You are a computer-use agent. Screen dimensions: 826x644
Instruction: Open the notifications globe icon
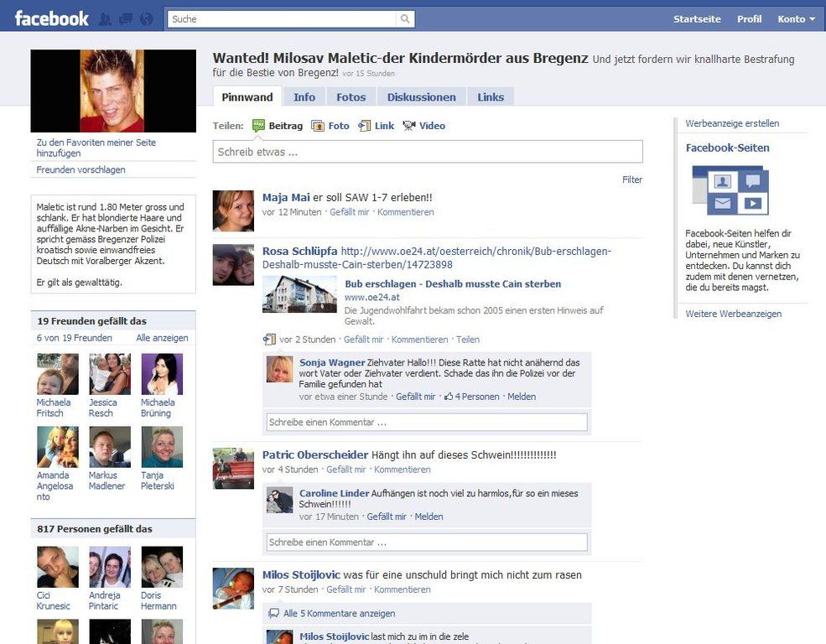click(147, 18)
